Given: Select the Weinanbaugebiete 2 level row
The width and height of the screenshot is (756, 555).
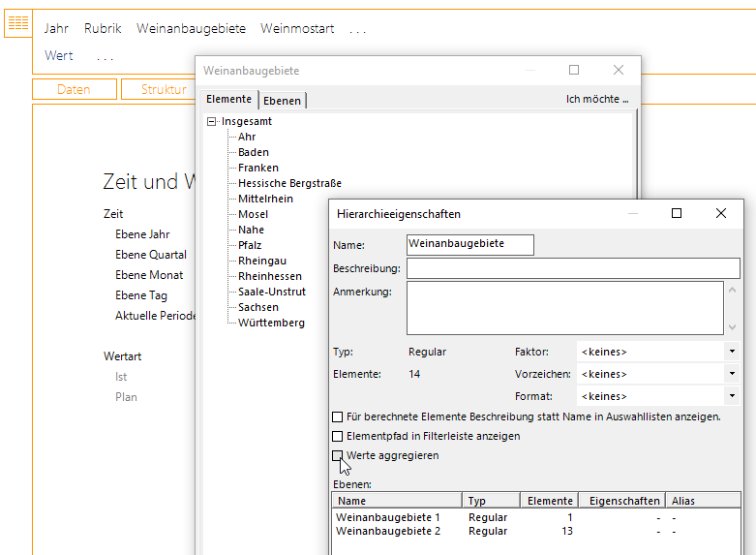Looking at the screenshot, I should (387, 531).
